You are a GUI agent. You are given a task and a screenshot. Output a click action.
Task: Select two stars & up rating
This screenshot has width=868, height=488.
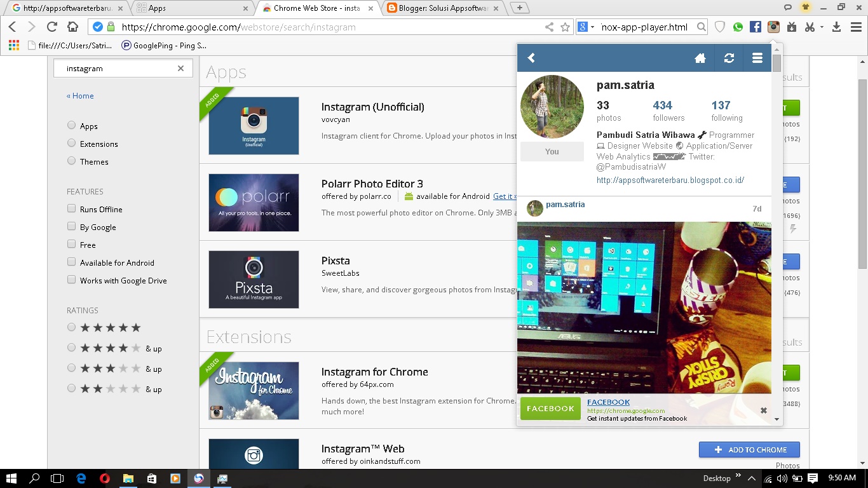click(x=71, y=388)
